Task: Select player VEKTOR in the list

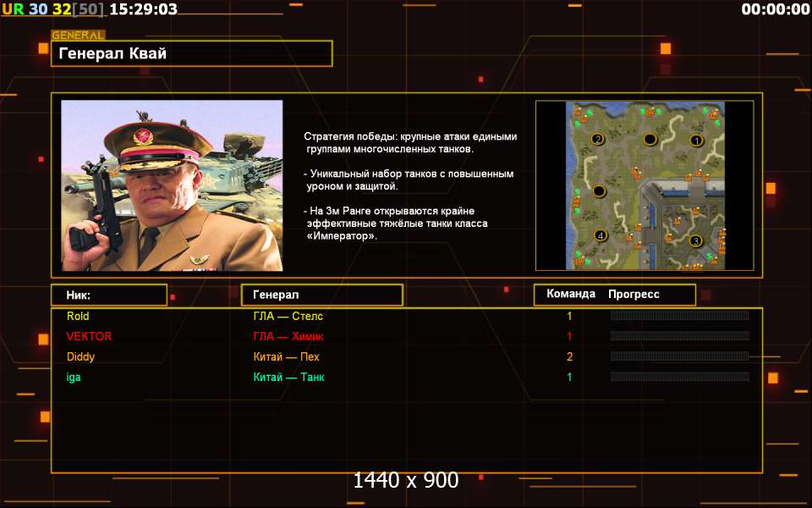Action: pyautogui.click(x=89, y=336)
